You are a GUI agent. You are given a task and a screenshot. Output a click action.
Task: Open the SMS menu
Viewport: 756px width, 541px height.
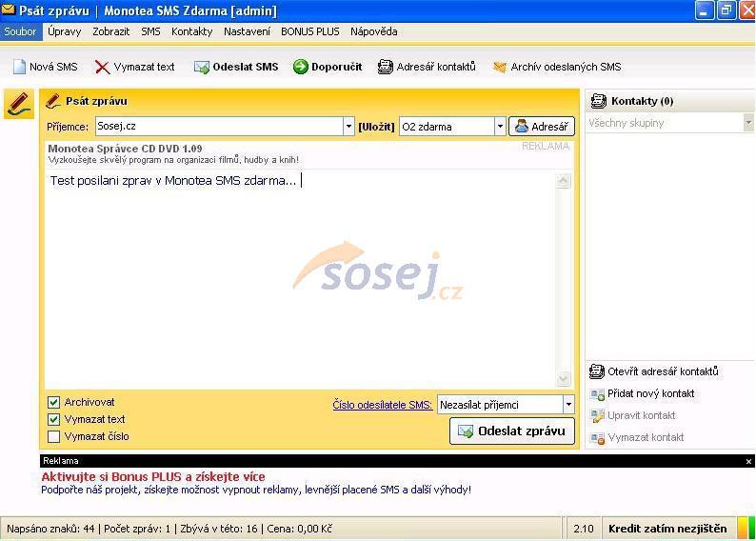pyautogui.click(x=150, y=31)
